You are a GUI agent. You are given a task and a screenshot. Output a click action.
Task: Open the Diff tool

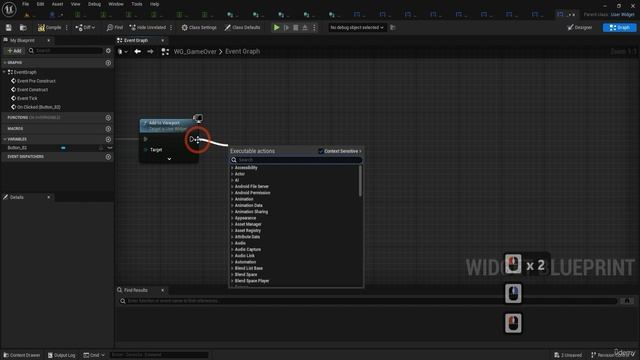tap(85, 27)
